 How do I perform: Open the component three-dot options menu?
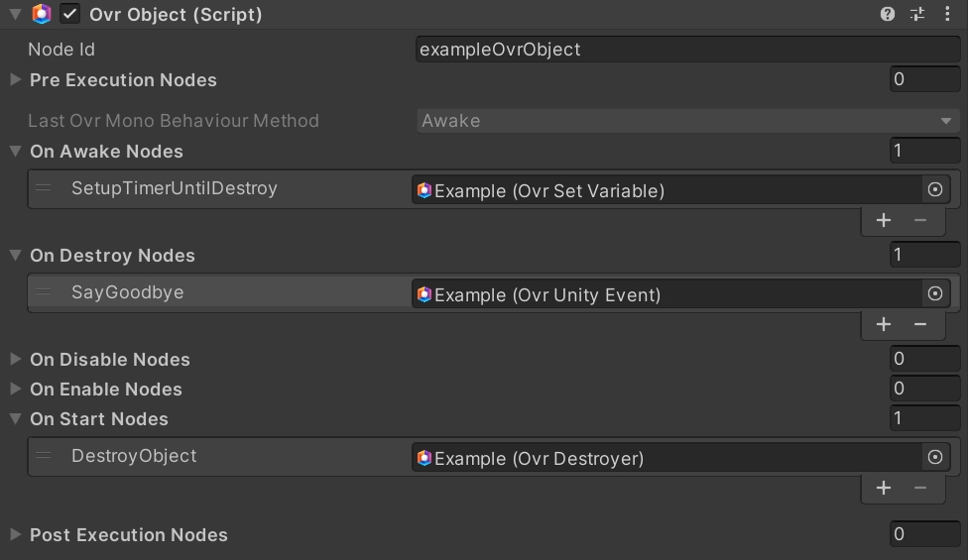947,14
